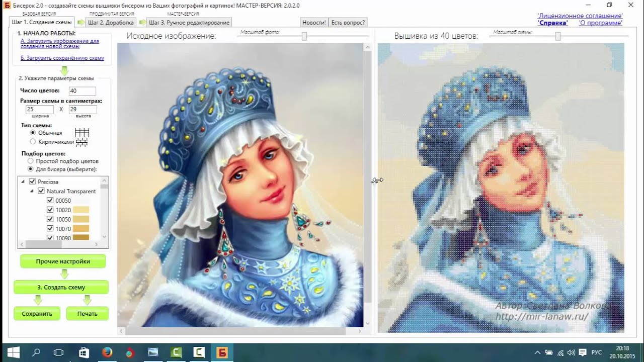Image resolution: width=644 pixels, height=362 pixels.
Task: Click the Масштаб фото slider handle
Action: point(304,36)
